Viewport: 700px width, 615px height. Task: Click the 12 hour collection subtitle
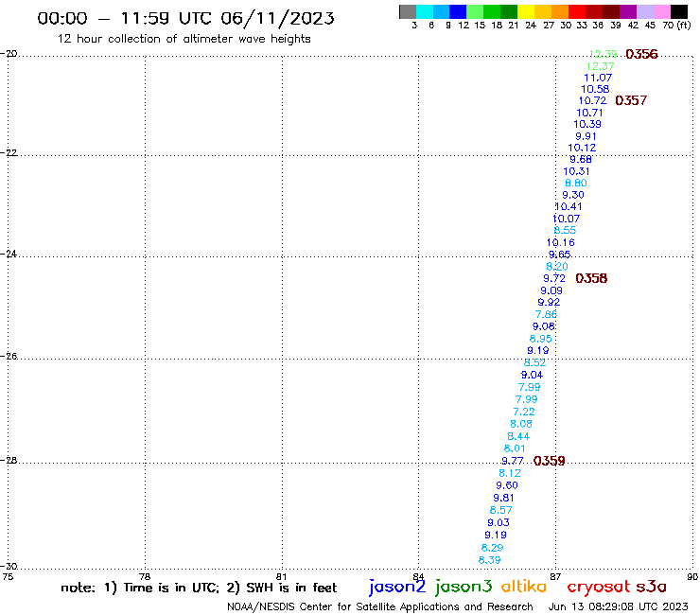(184, 39)
